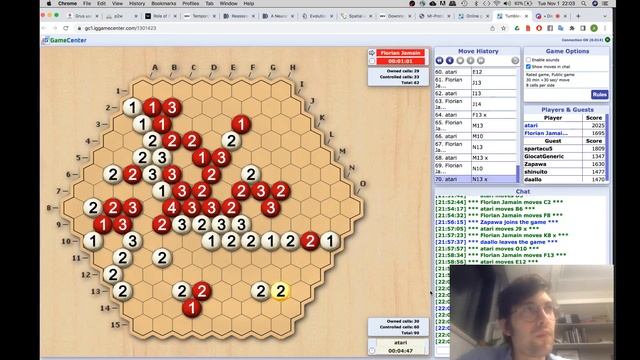Image resolution: width=640 pixels, height=360 pixels.
Task: Reload the browser page
Action: (66, 28)
